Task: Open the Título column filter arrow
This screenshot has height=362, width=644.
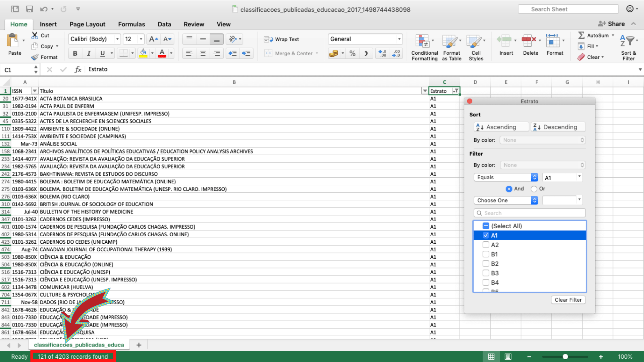Action: pos(425,91)
